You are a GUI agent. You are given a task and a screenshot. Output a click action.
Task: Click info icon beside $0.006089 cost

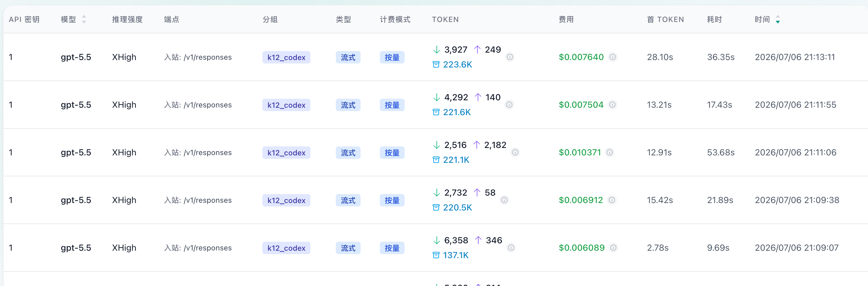click(613, 248)
